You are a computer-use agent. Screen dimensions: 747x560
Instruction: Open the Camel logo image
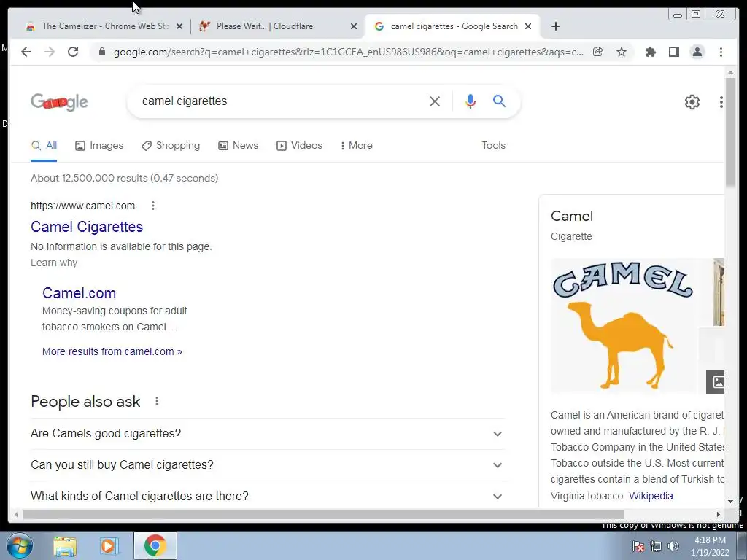point(624,325)
